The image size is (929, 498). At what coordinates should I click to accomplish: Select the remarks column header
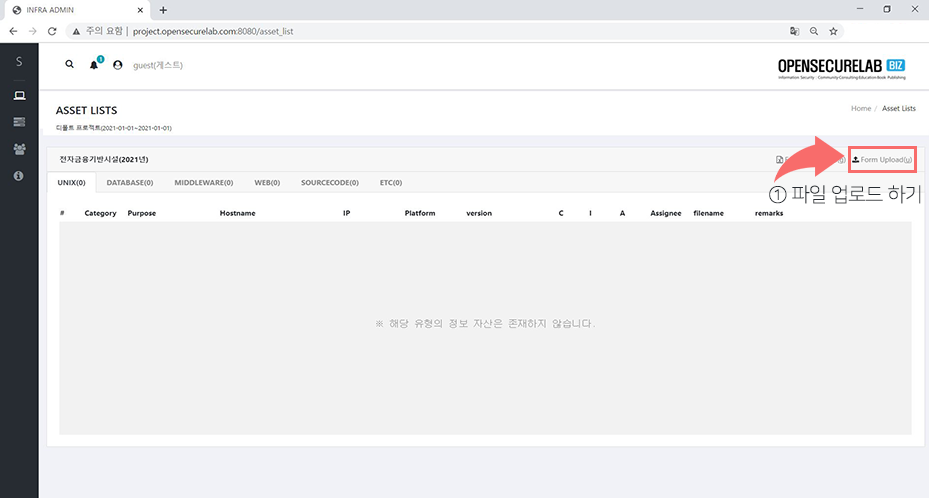(x=769, y=213)
